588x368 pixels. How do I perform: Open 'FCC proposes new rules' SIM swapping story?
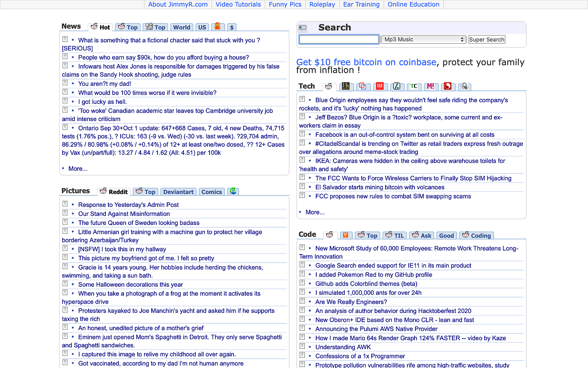(393, 196)
